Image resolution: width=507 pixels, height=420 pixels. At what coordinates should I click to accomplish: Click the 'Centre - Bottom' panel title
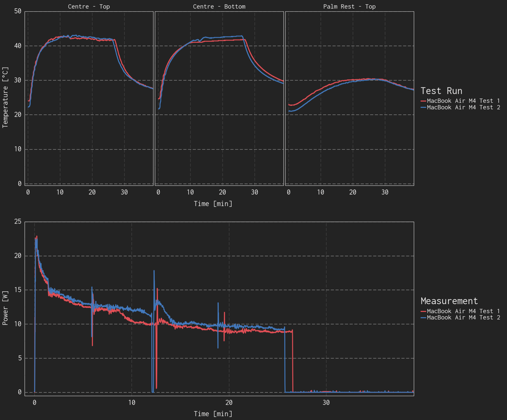pos(219,7)
